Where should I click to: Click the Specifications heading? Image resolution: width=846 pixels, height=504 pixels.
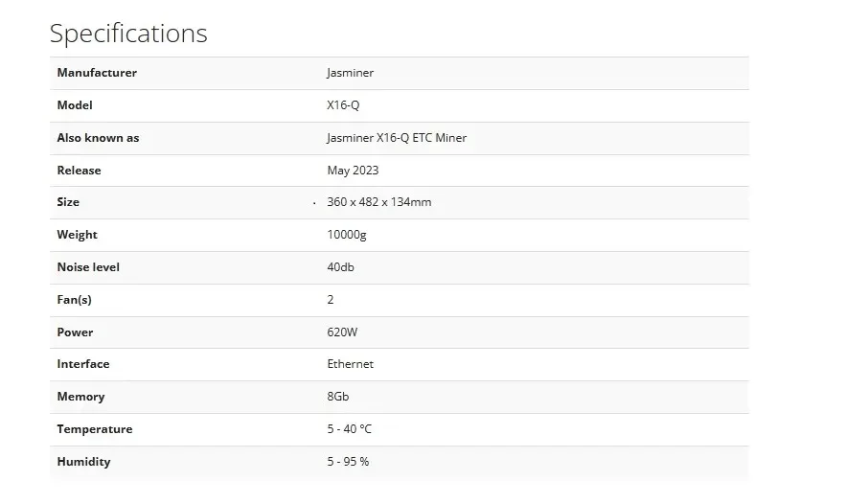(x=128, y=34)
